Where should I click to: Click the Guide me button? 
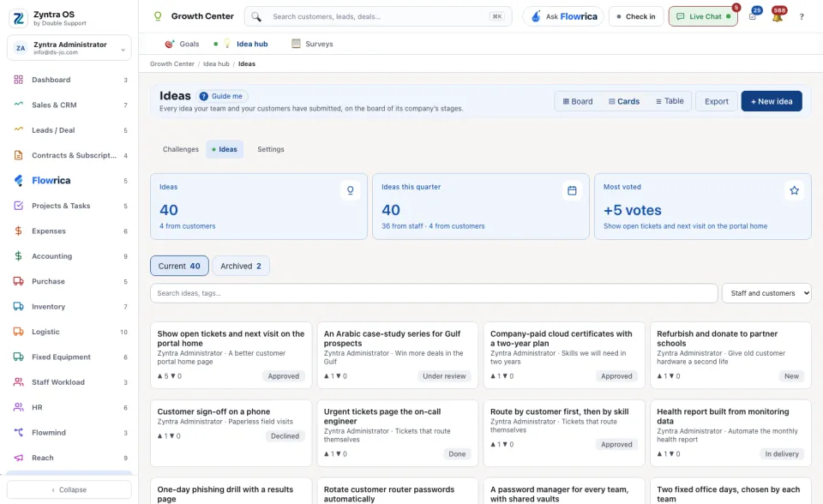point(221,96)
